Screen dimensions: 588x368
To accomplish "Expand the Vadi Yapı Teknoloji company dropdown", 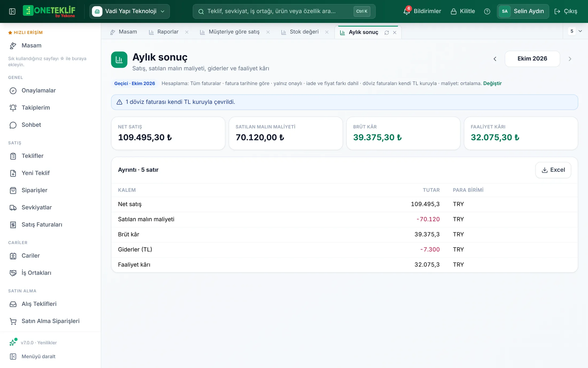I will [x=130, y=11].
